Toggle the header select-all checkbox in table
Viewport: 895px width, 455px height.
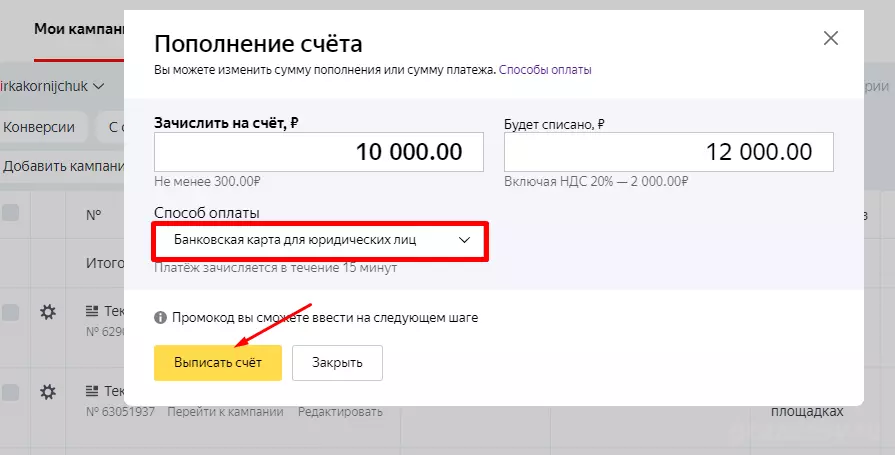[10, 213]
